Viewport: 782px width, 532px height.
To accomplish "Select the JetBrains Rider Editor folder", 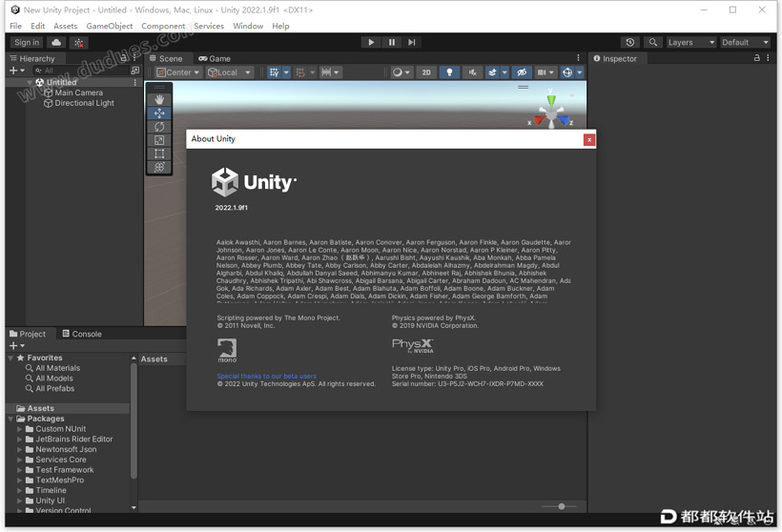I will 73,440.
